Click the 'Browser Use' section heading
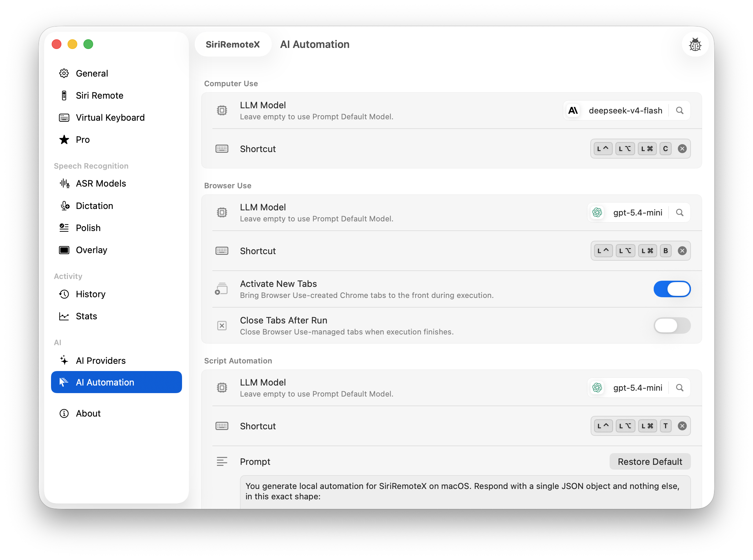The height and width of the screenshot is (560, 753). pyautogui.click(x=228, y=186)
